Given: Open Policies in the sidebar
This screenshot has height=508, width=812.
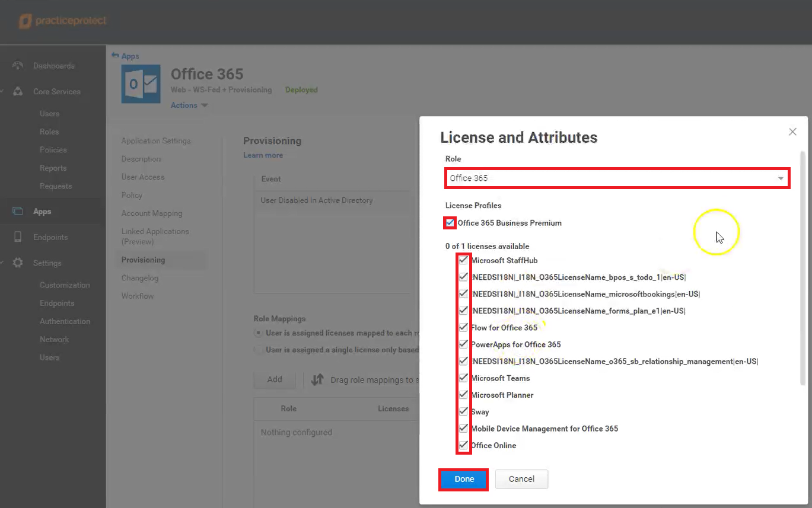Looking at the screenshot, I should point(53,149).
